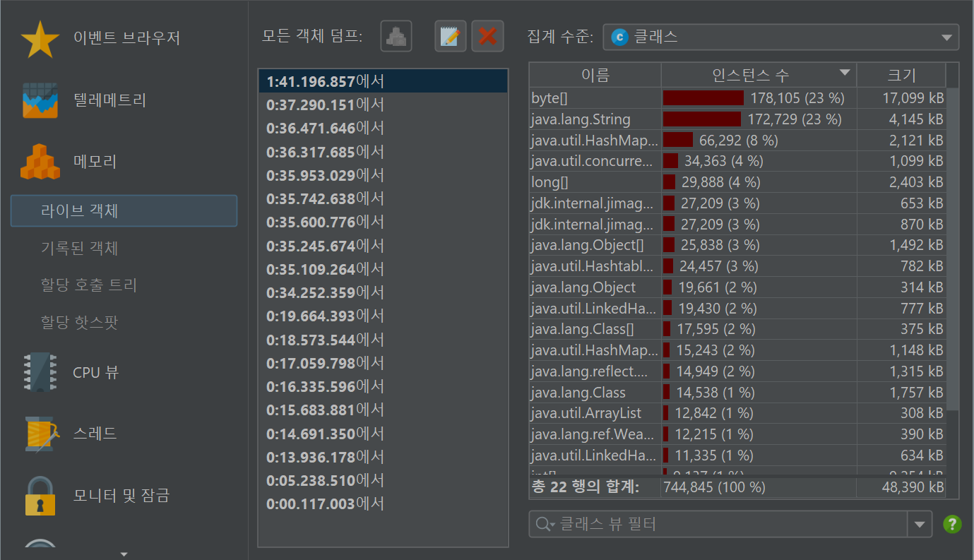Click the dump all objects icon button
Image resolution: width=974 pixels, height=560 pixels.
396,36
